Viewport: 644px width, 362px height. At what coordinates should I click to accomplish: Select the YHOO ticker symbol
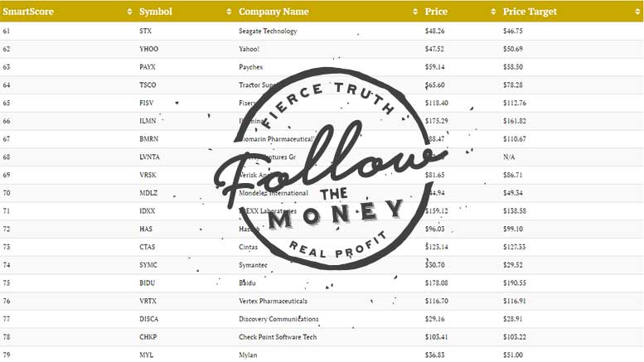pos(148,49)
